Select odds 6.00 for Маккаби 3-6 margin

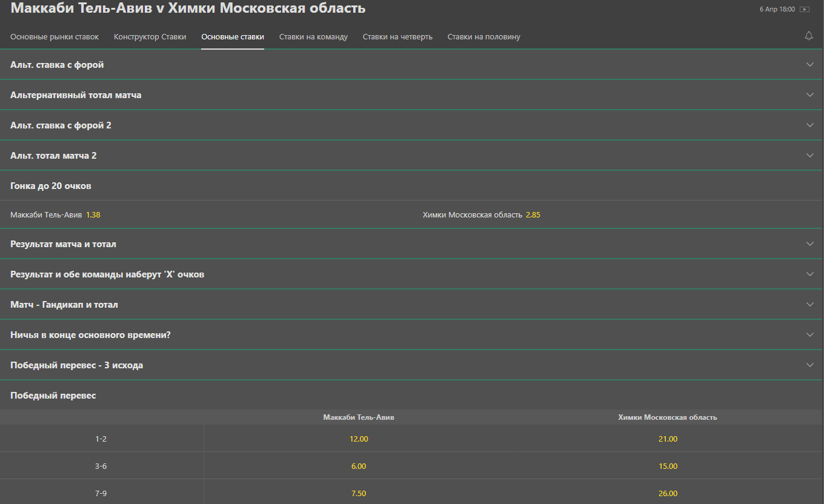[359, 466]
